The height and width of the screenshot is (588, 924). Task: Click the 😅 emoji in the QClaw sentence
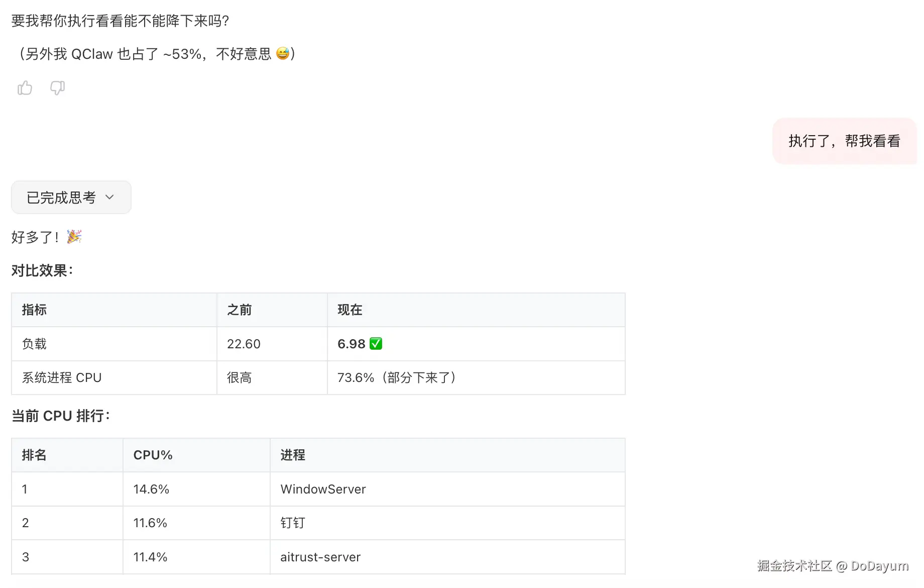[x=282, y=54]
